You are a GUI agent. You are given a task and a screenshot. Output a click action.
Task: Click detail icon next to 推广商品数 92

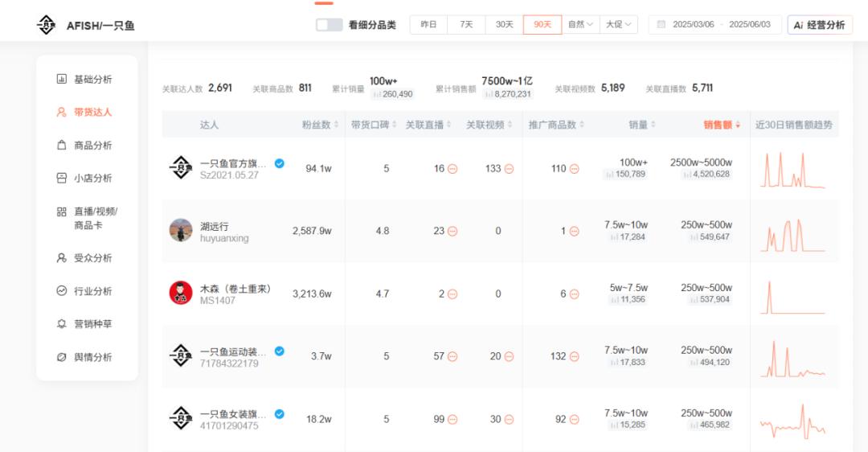pos(574,420)
